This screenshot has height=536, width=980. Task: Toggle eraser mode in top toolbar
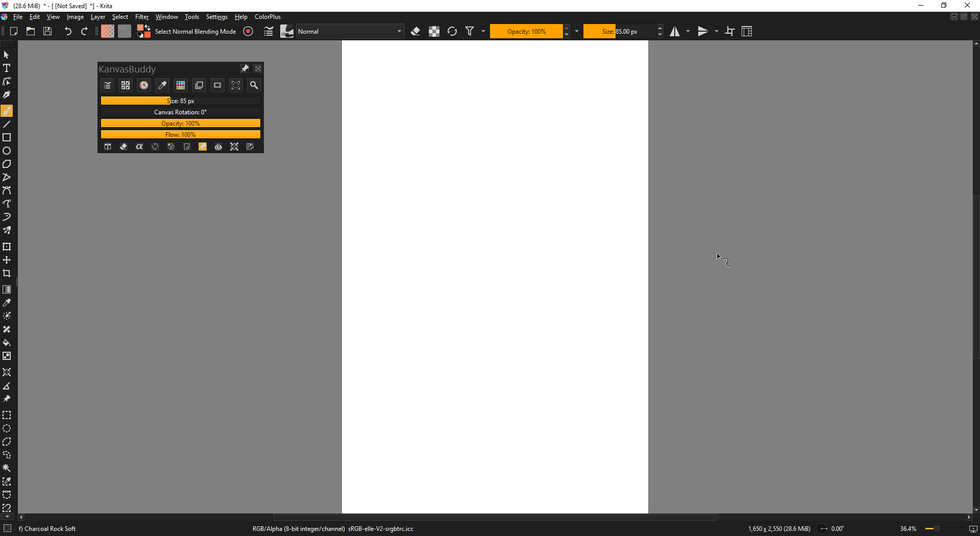(x=415, y=32)
